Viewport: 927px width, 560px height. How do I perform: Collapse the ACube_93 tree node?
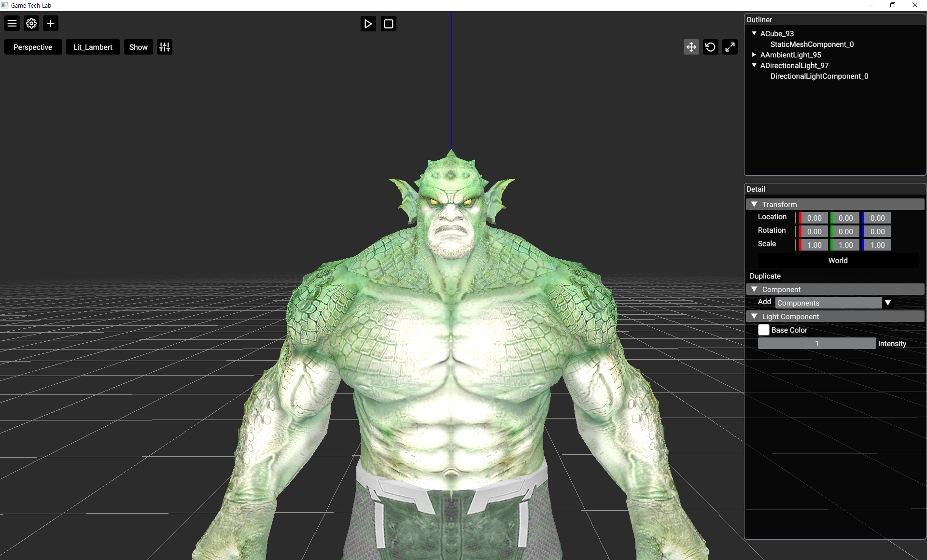pos(754,33)
